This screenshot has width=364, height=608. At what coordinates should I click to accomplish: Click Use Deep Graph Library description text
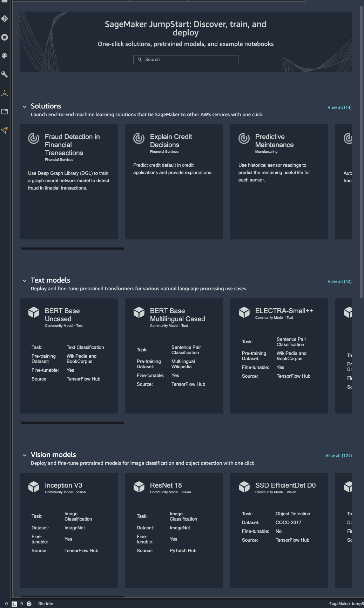click(68, 181)
